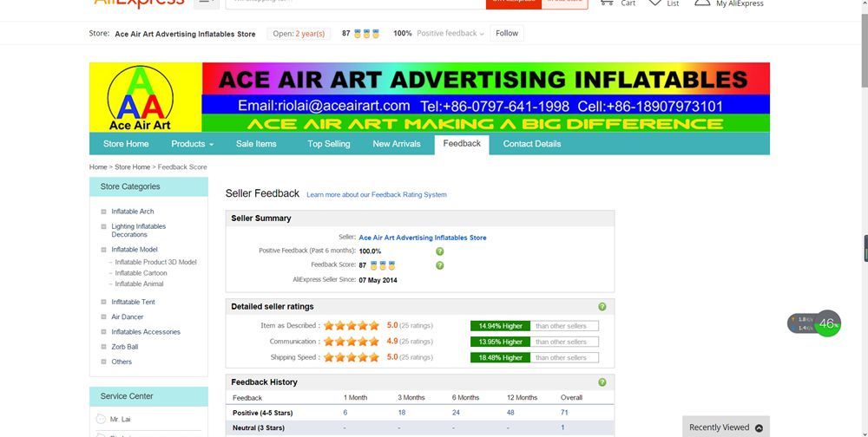
Task: Open the Wish List heart icon
Action: [655, 3]
